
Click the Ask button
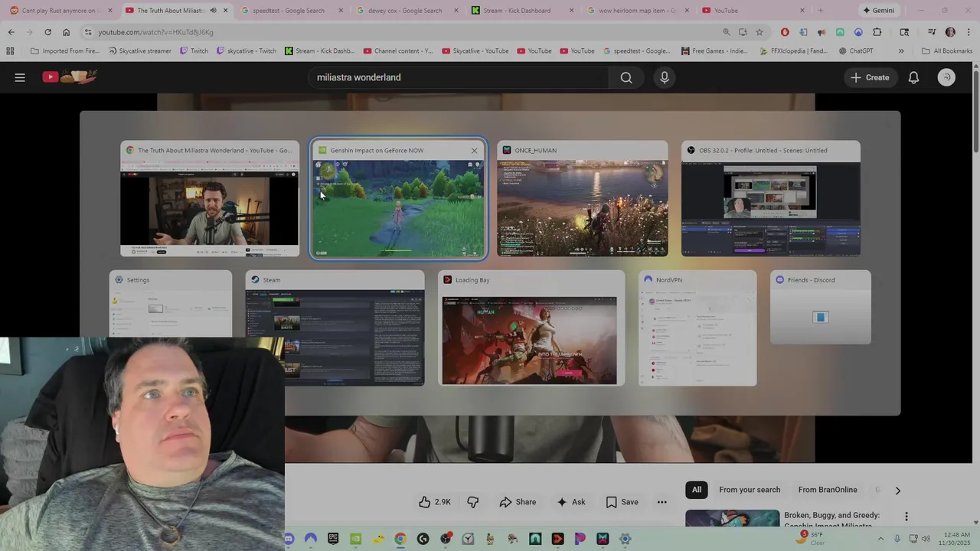(x=571, y=502)
